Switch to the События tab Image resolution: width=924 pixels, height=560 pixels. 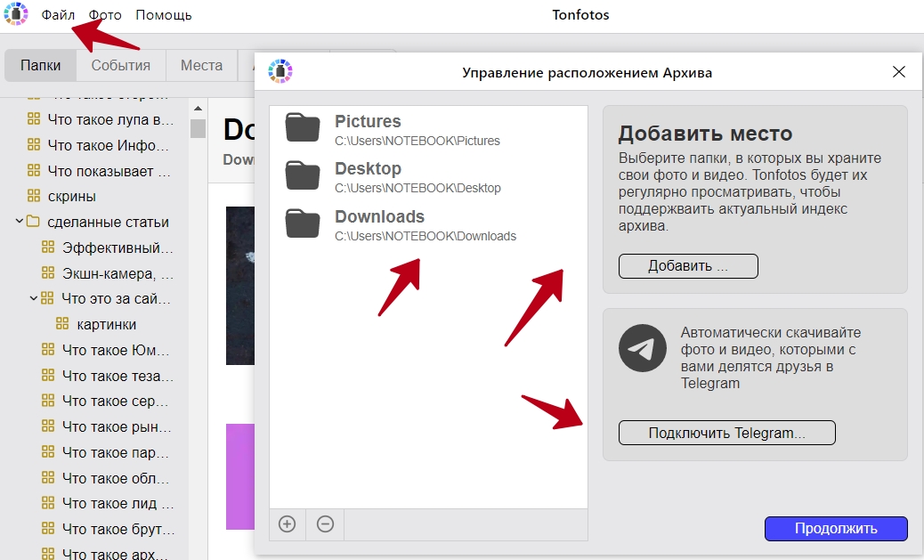click(x=121, y=65)
